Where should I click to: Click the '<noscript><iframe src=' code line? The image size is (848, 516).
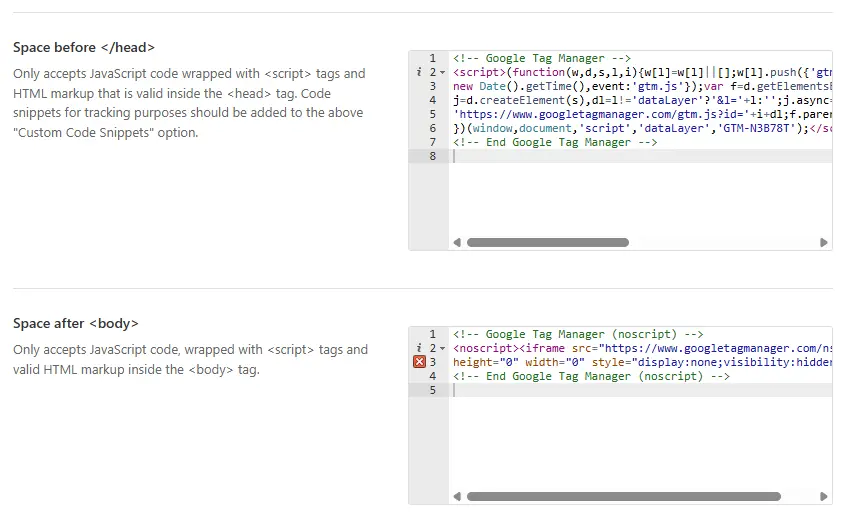[642, 348]
